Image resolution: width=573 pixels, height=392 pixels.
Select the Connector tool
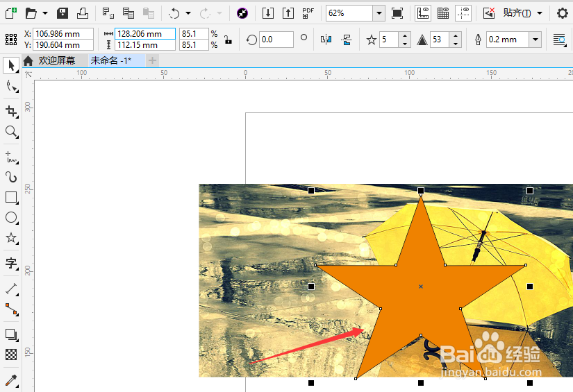[x=11, y=309]
